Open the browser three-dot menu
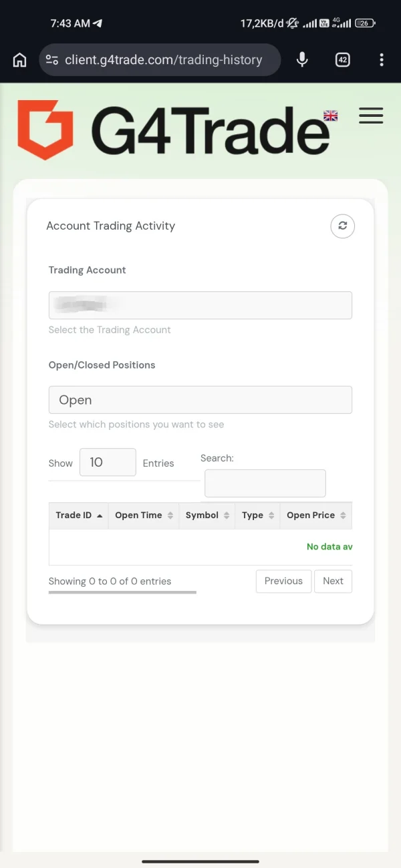Screen dimensions: 401x868 [382, 60]
